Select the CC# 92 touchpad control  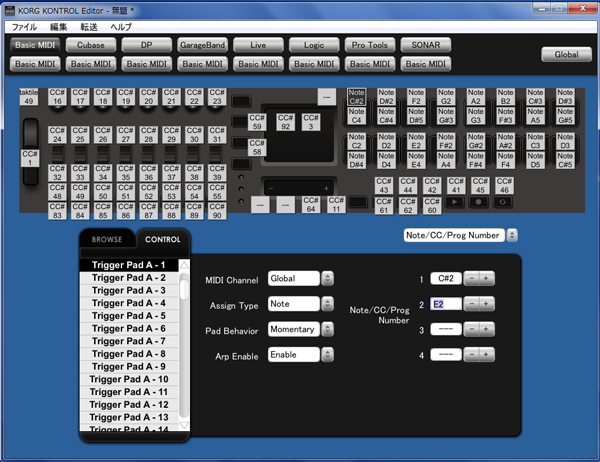[285, 122]
